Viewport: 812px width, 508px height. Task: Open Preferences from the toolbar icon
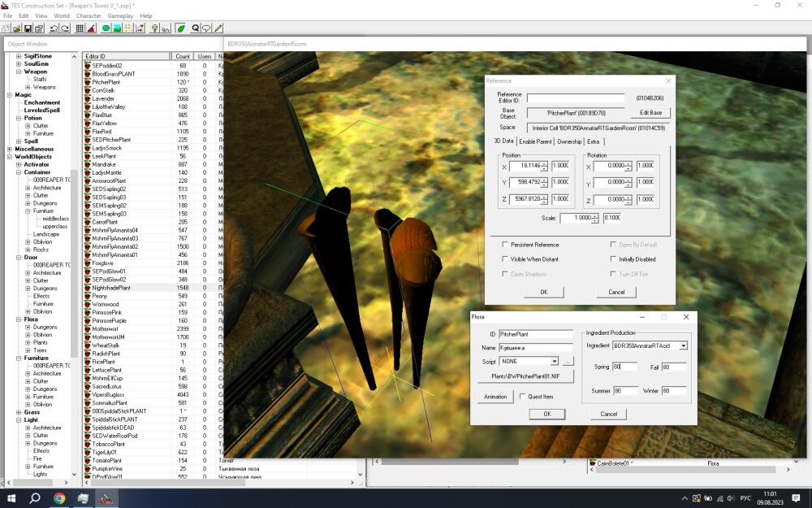pos(39,28)
